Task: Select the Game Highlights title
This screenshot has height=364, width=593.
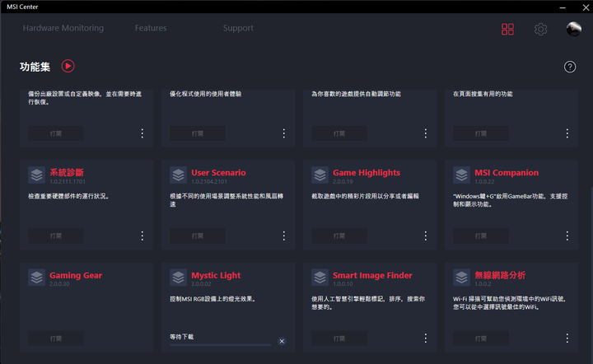Action: [x=367, y=172]
